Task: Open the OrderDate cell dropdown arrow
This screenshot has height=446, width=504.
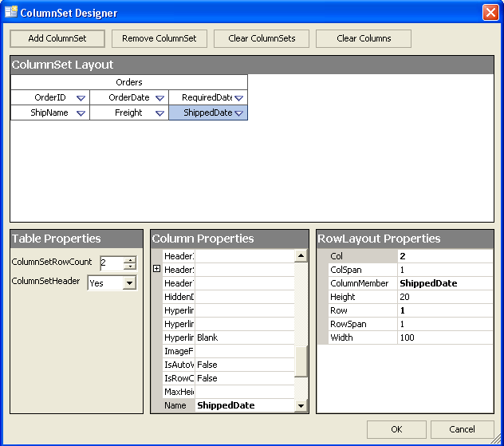Action: (x=159, y=98)
